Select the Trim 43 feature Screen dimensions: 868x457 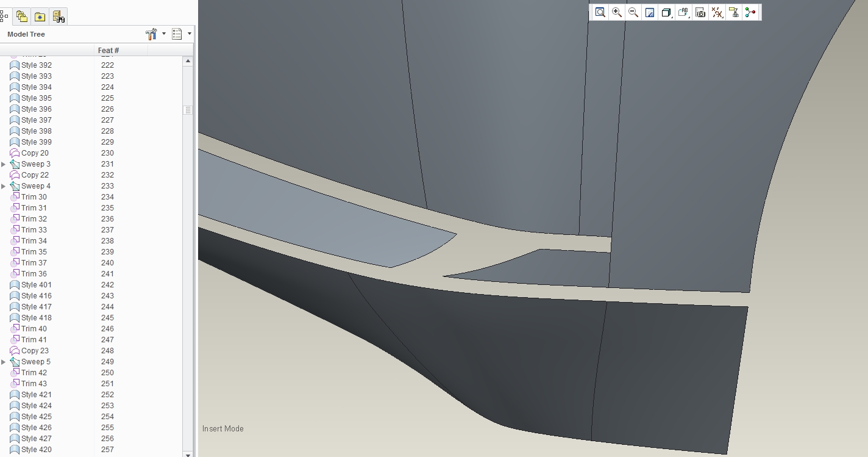pos(34,384)
